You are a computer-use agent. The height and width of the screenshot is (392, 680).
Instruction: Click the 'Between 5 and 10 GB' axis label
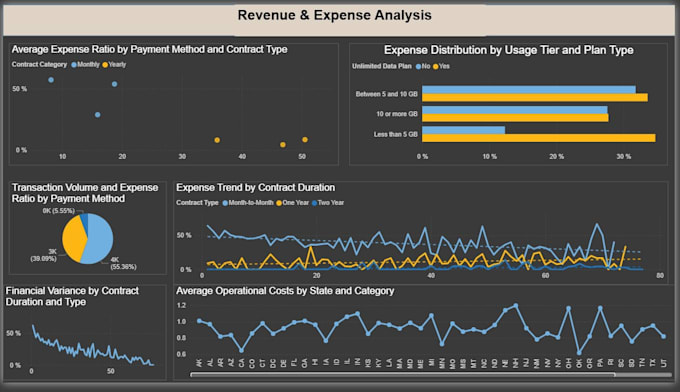pyautogui.click(x=386, y=94)
